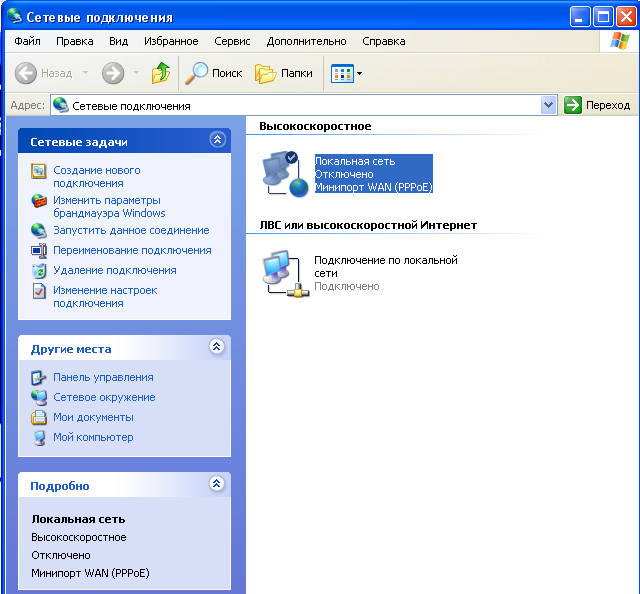Click the change connection settings icon
The height and width of the screenshot is (594, 640).
click(39, 291)
